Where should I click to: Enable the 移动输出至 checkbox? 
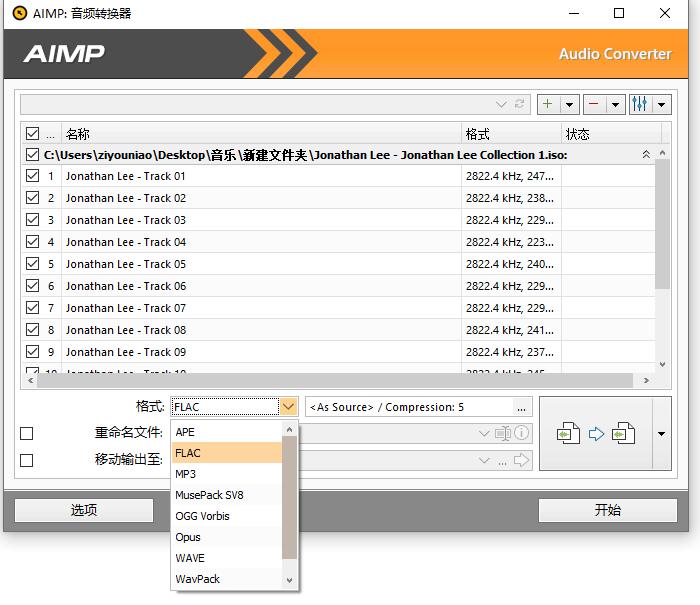click(x=27, y=460)
